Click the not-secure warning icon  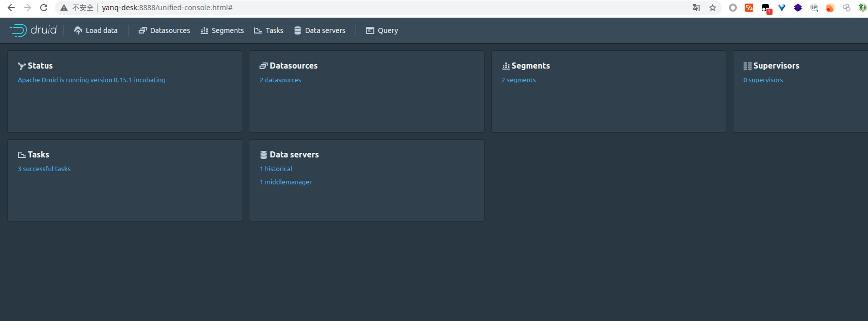64,8
